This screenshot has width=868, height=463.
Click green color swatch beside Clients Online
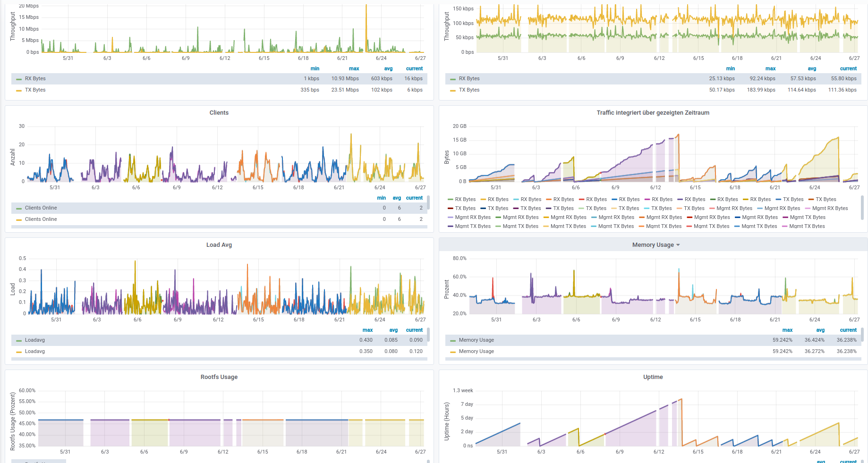click(19, 209)
